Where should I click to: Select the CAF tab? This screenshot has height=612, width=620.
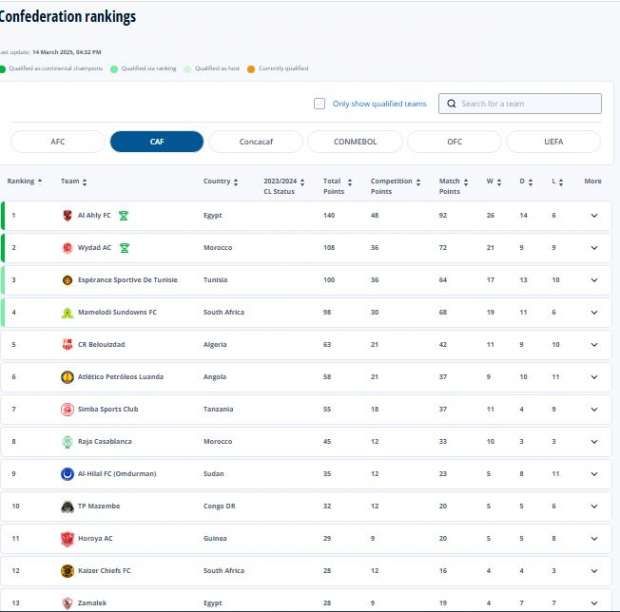pos(157,142)
